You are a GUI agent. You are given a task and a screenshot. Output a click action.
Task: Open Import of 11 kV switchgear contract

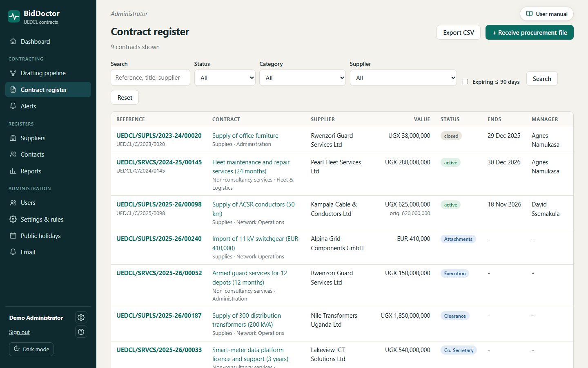255,243
